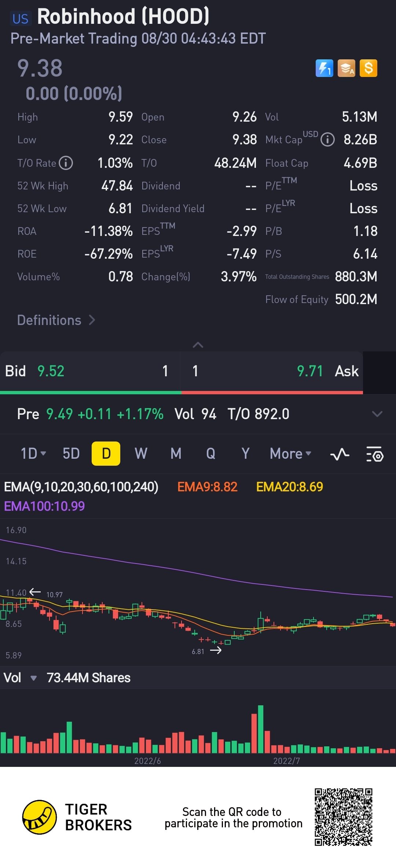This screenshot has height=868, width=396.
Task: Tap the US market badge
Action: tap(20, 19)
